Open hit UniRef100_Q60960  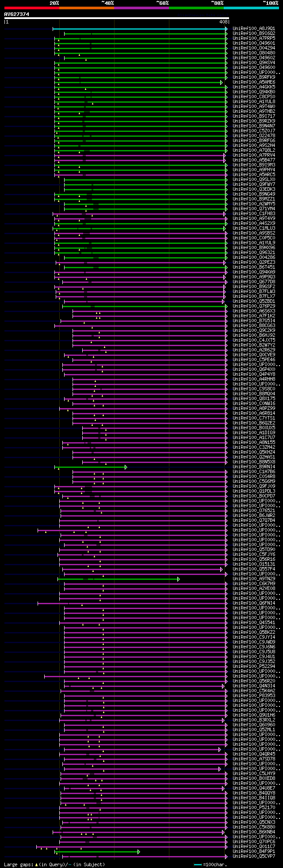point(254,725)
